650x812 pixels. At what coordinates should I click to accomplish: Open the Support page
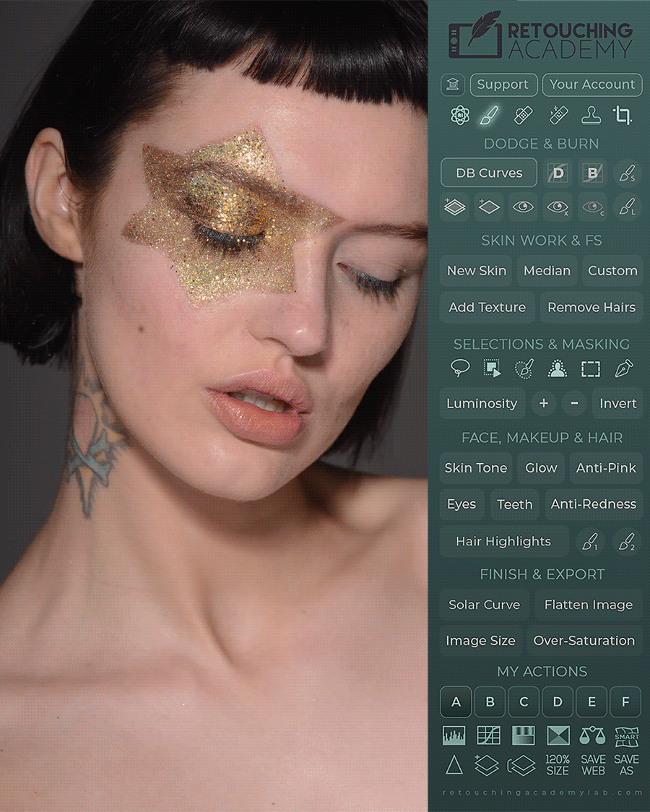pos(503,85)
